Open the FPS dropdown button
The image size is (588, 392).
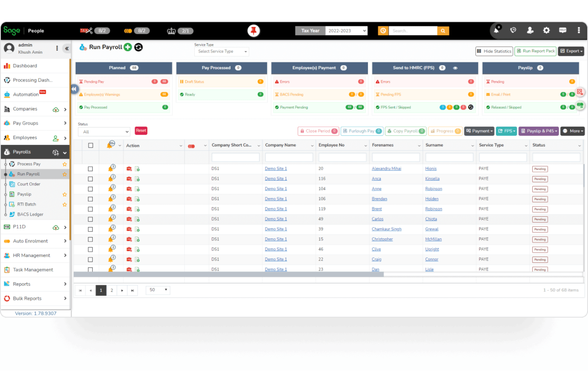click(x=507, y=131)
